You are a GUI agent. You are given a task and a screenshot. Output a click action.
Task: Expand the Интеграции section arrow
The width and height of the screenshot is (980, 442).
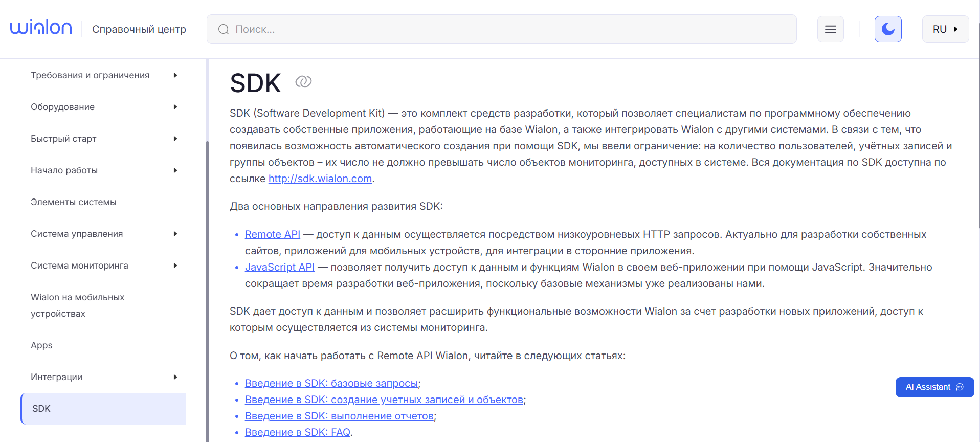point(175,377)
